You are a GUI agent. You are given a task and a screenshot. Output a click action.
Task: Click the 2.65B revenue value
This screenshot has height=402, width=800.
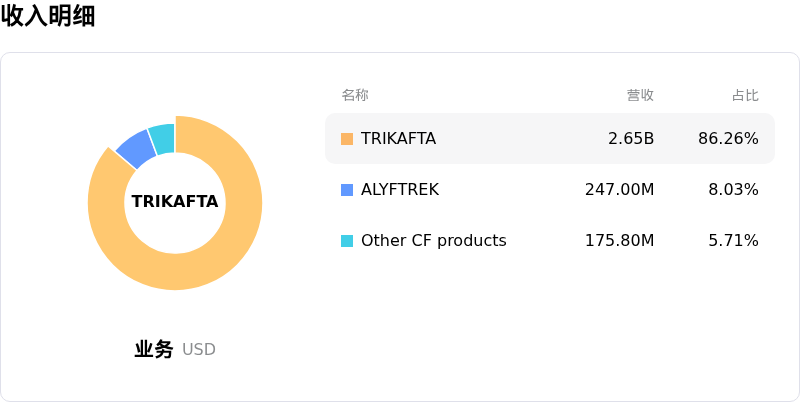[x=631, y=139]
